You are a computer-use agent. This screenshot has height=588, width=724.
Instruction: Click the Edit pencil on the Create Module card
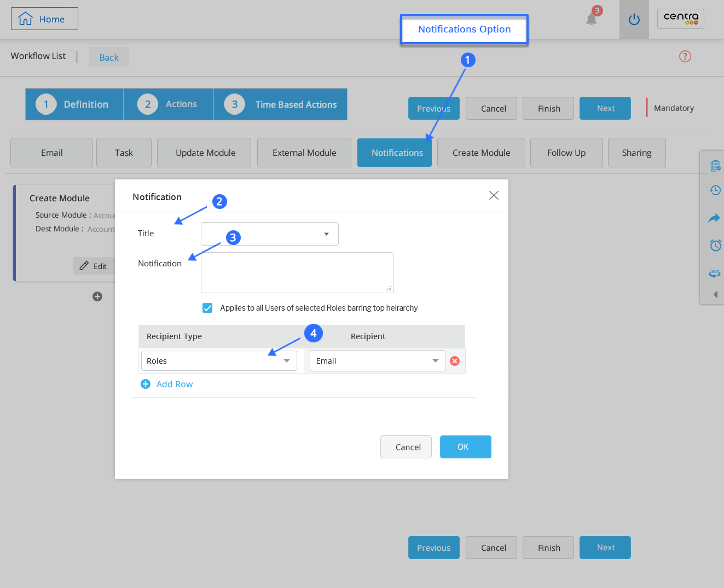click(x=94, y=266)
